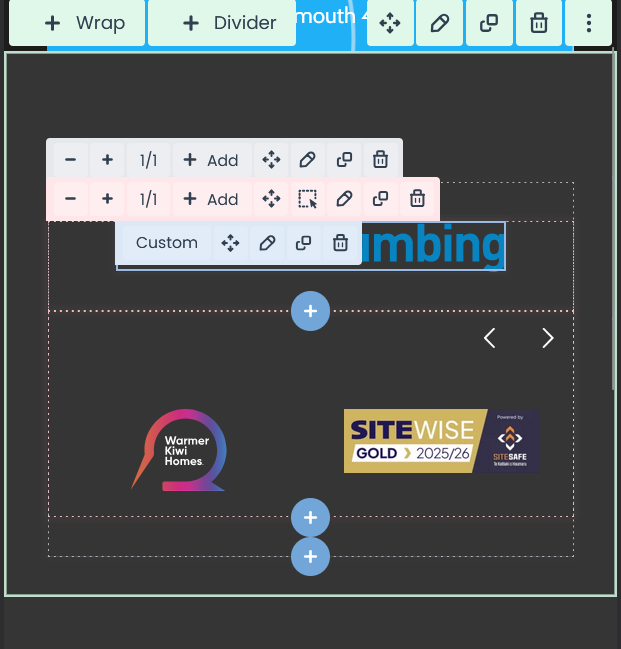Screen dimensions: 621x649
Task: Click SiteWise Gold 2025/26 badge image
Action: click(442, 441)
